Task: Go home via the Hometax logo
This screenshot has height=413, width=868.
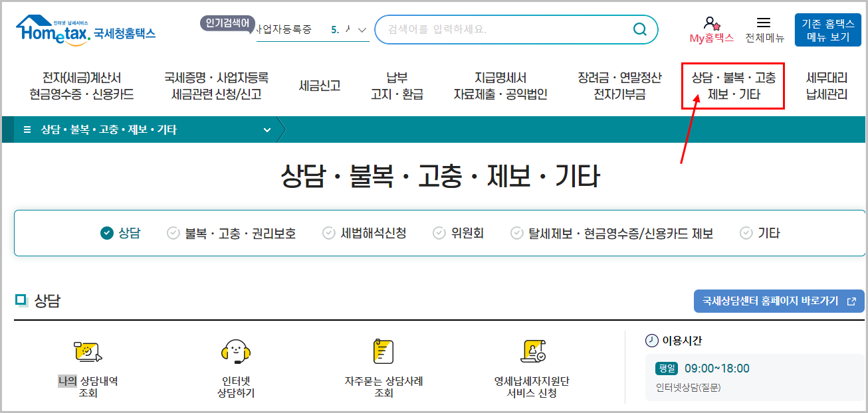Action: (x=80, y=28)
